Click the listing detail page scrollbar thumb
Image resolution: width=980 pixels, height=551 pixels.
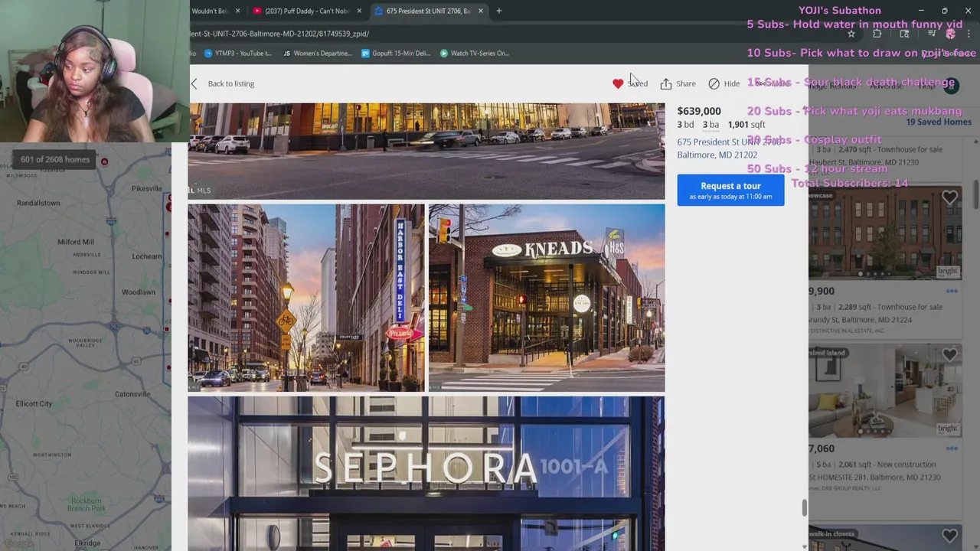point(805,508)
